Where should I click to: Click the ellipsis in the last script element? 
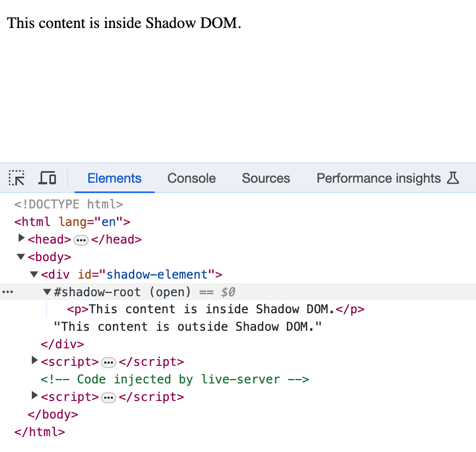[108, 397]
